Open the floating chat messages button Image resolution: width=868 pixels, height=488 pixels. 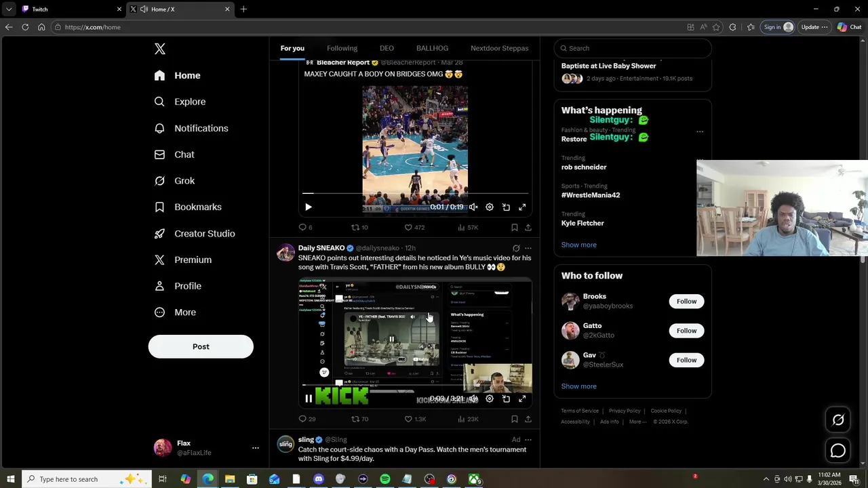pos(838,451)
